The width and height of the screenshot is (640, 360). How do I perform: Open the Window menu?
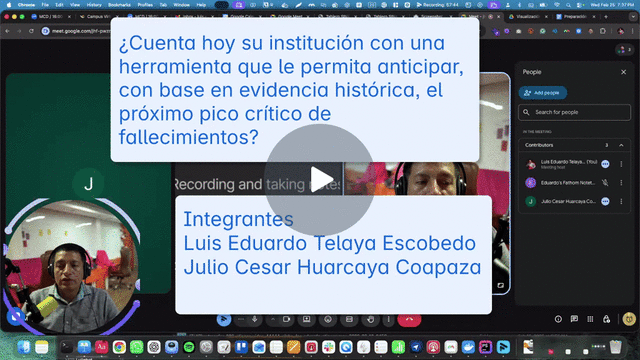pyautogui.click(x=181, y=5)
